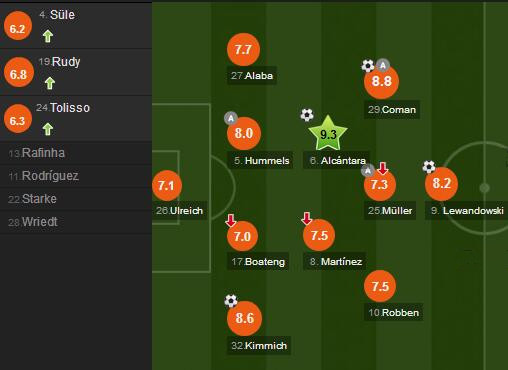Click Kimmich's 8.6 rating circle
Viewport: 508px width, 370px height.
244,318
